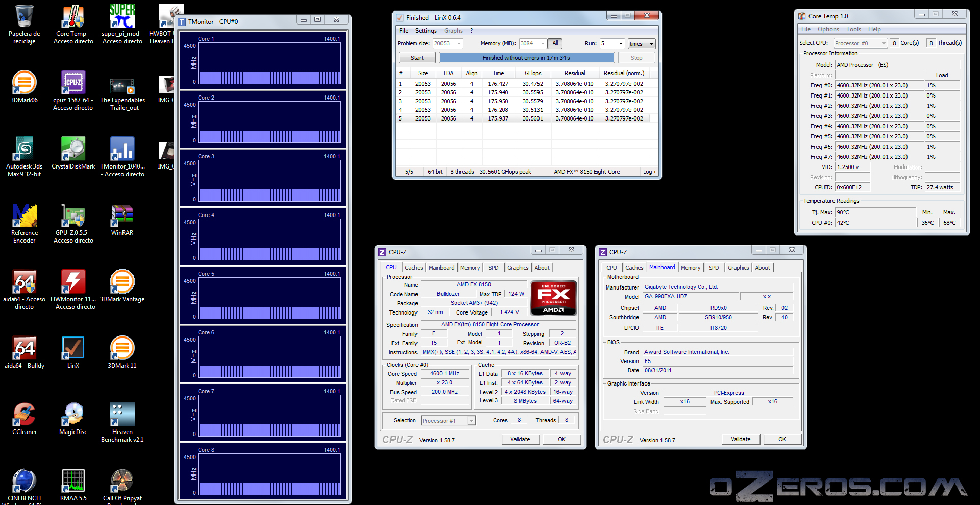Select LinX result row 5
The height and width of the screenshot is (505, 980).
524,118
